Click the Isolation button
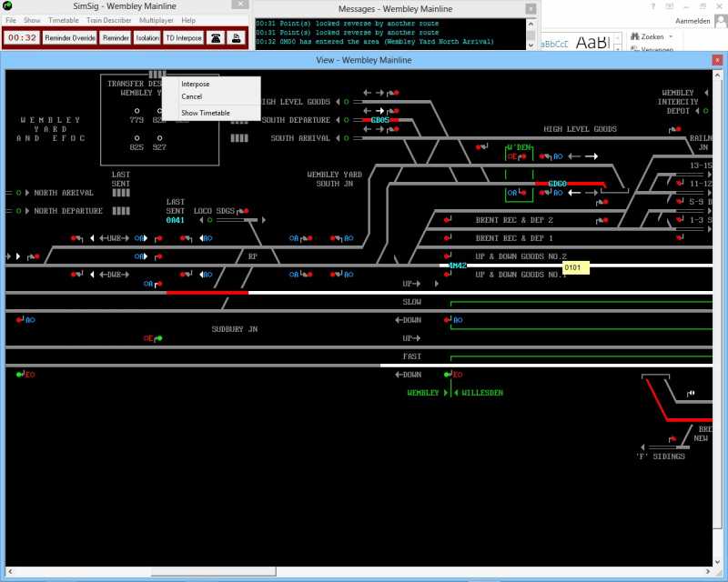Screen dimensions: 728x582 tap(147, 38)
